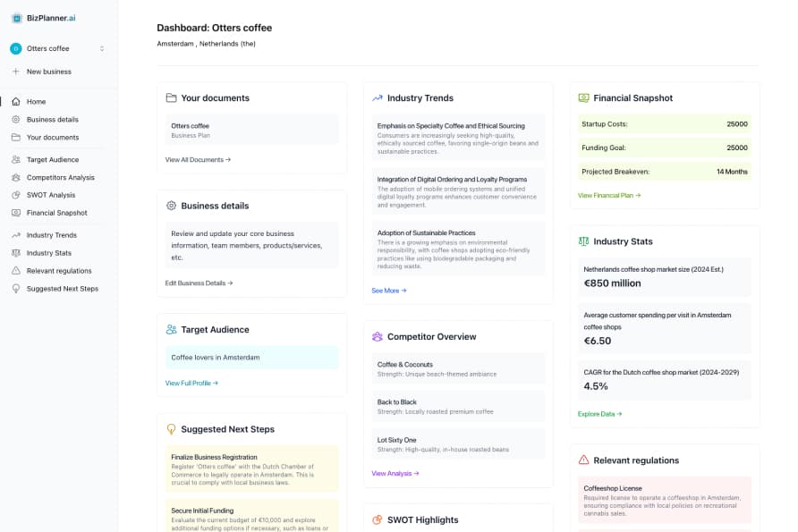The height and width of the screenshot is (532, 798).
Task: Click the chart icon on Industry Stats card
Action: (x=584, y=241)
